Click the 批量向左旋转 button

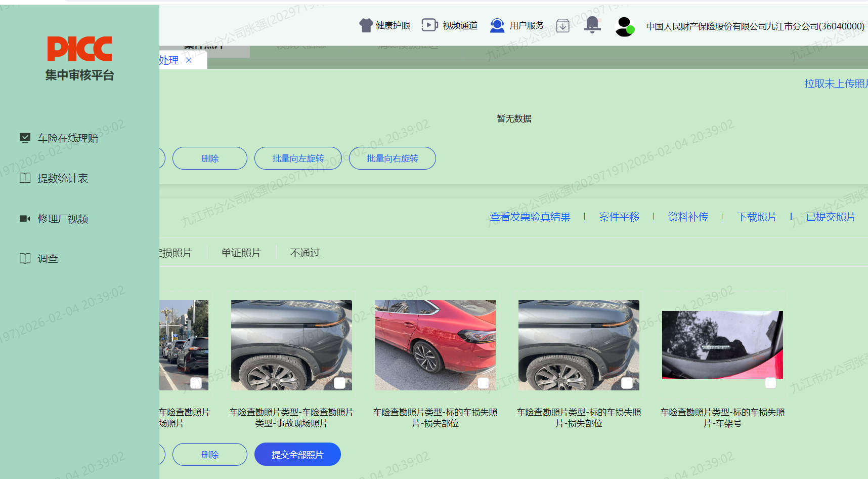[298, 158]
